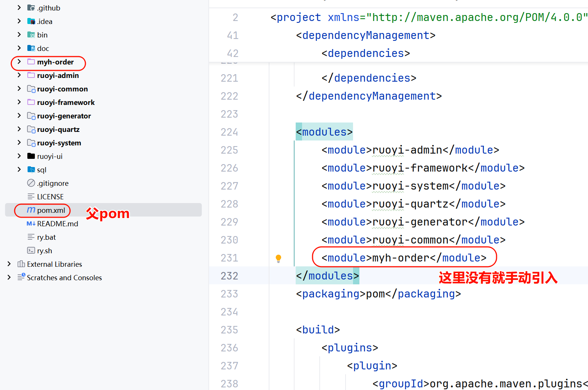Click the Scratches and Consoles icon
Screen dimensions: 588x390
tap(21, 277)
